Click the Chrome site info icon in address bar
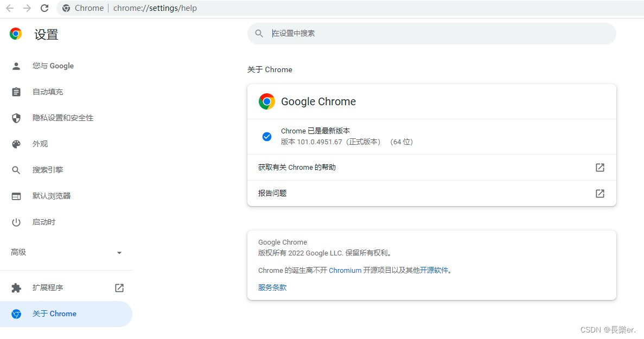Screen dimensions: 644x339 click(66, 8)
